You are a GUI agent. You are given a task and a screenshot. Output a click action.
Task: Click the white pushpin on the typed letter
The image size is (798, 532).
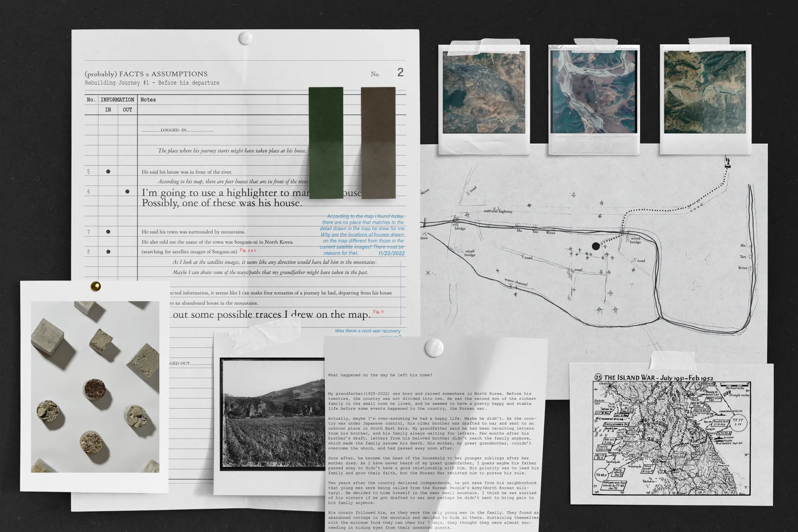(434, 347)
